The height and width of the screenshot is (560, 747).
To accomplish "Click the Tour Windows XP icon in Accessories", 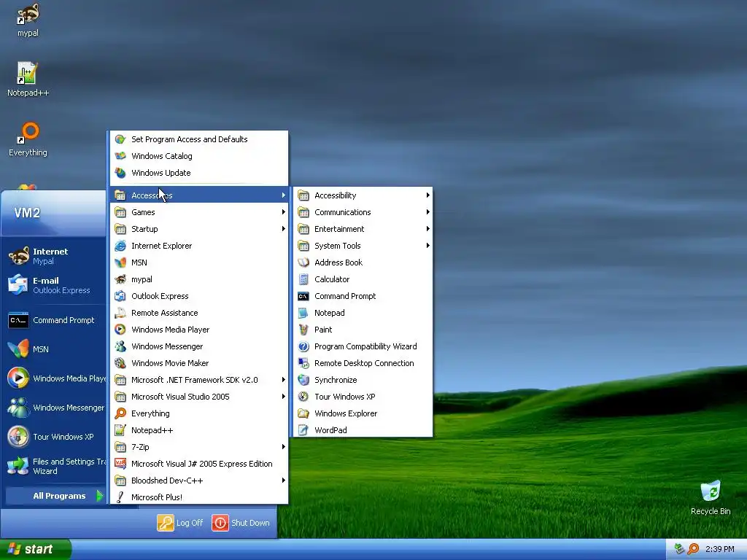I will (x=303, y=397).
